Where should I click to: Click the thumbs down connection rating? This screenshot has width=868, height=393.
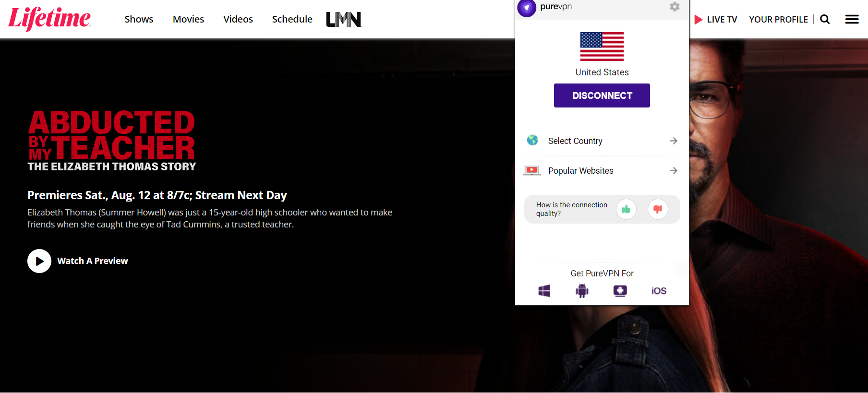[x=658, y=209]
